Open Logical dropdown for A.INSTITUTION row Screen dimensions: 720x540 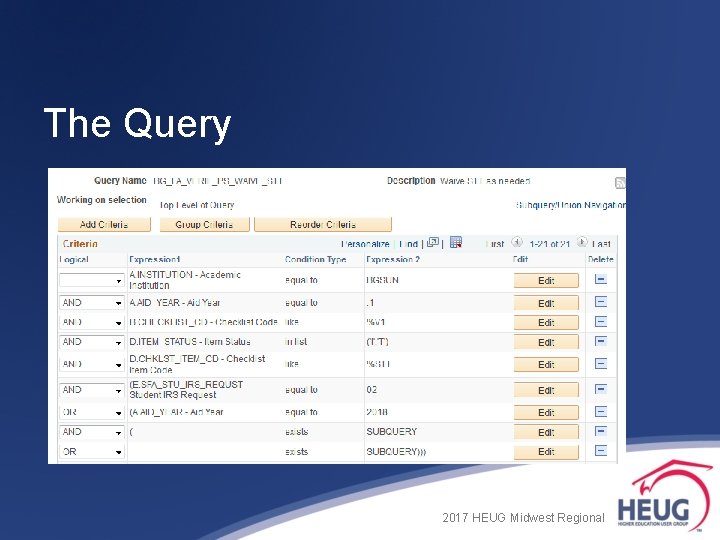pos(92,280)
